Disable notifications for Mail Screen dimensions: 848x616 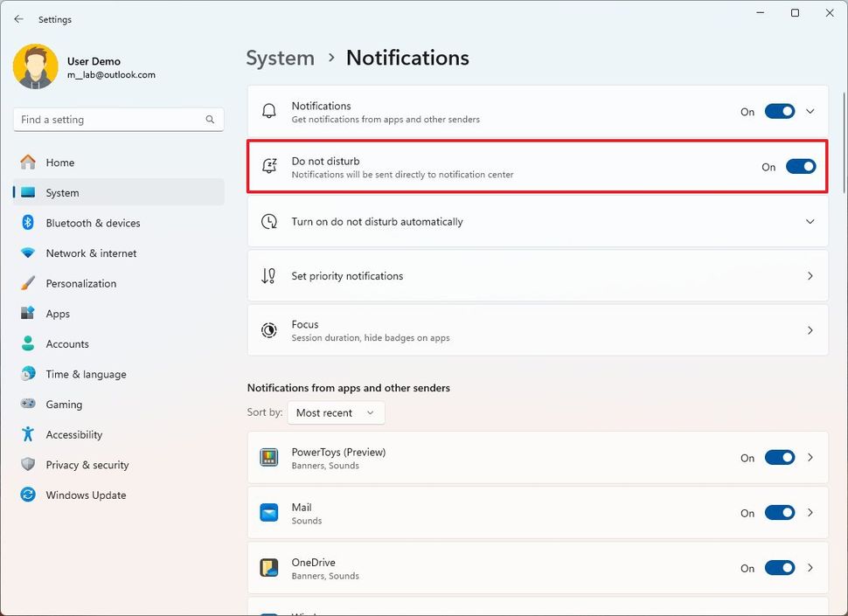(x=779, y=512)
